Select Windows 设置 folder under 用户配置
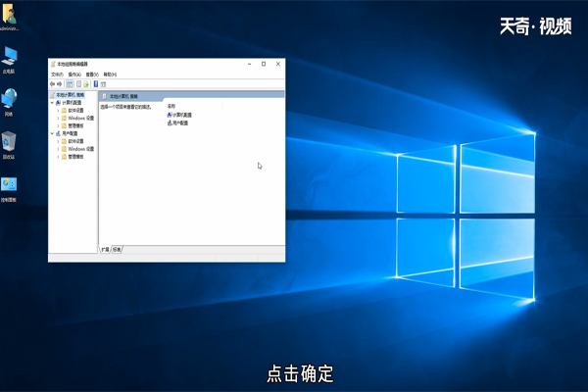The height and width of the screenshot is (392, 588). pos(77,149)
